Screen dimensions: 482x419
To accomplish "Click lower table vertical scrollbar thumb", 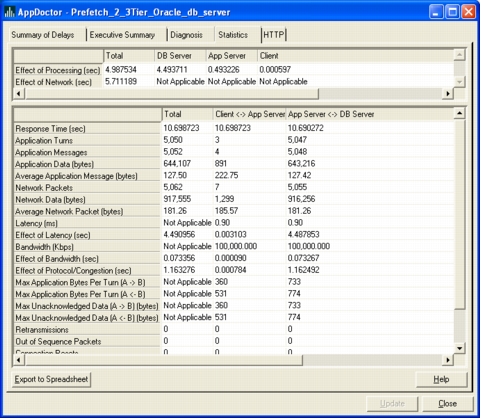I will (459, 214).
